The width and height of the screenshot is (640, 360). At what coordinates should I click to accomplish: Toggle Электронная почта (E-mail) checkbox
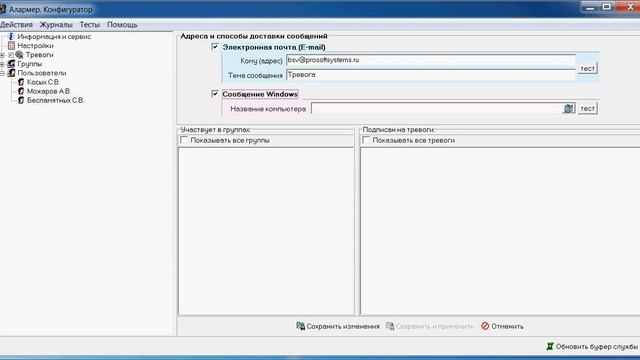coord(215,47)
